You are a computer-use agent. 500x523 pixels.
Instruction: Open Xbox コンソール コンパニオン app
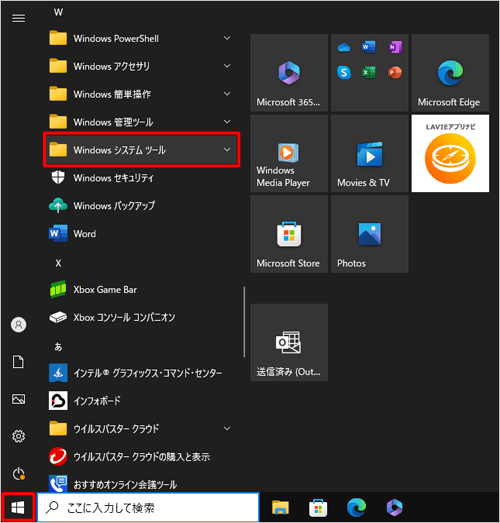click(x=141, y=317)
